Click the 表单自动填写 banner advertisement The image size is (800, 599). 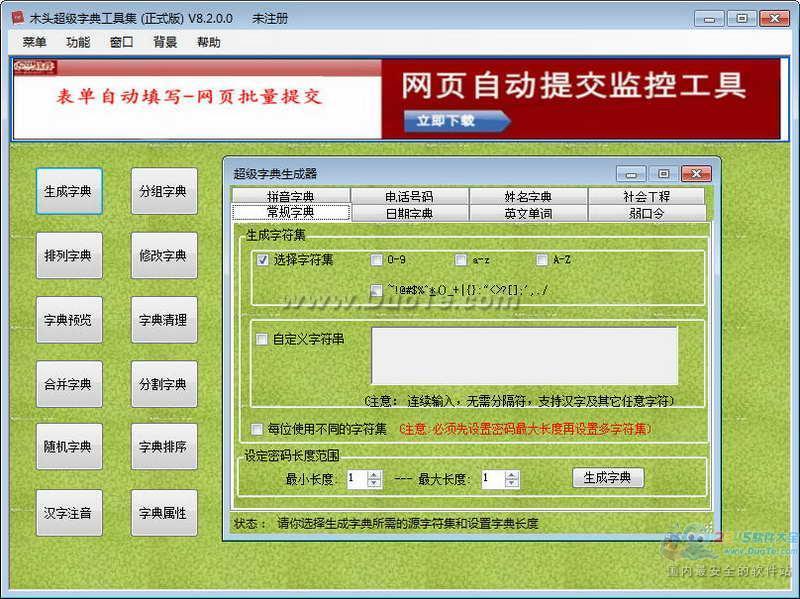(197, 99)
